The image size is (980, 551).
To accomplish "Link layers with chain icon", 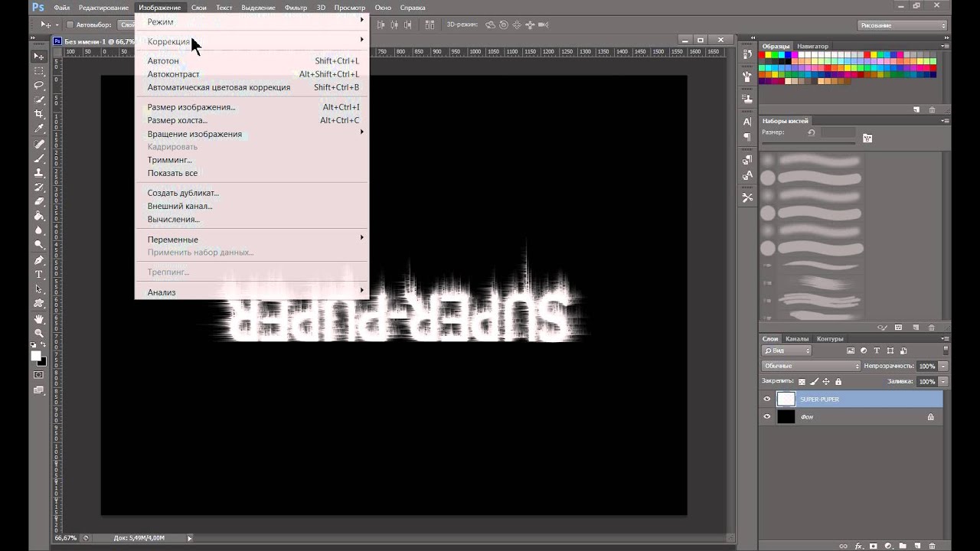I will coord(843,546).
